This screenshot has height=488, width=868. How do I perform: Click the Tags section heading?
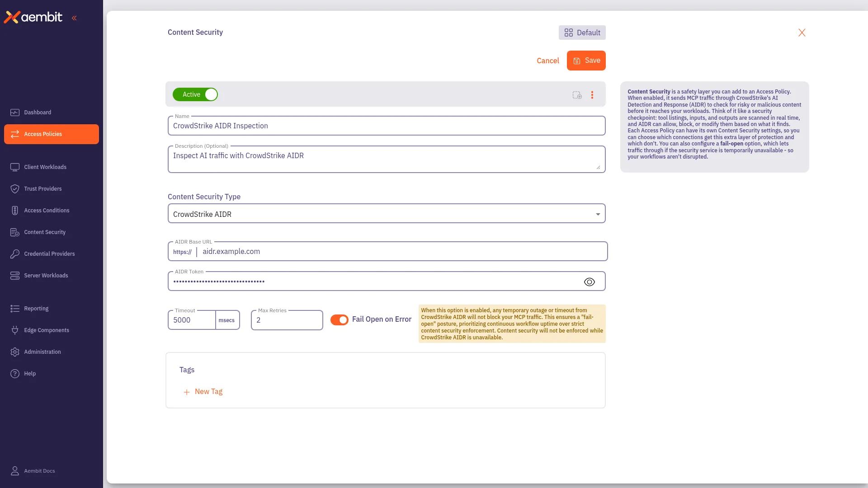pyautogui.click(x=187, y=370)
